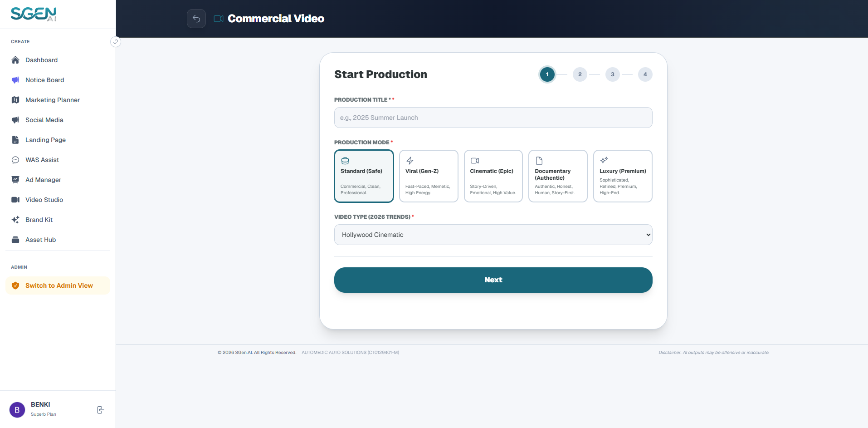This screenshot has height=428, width=868.
Task: Open Dashboard in the sidebar
Action: 58,60
